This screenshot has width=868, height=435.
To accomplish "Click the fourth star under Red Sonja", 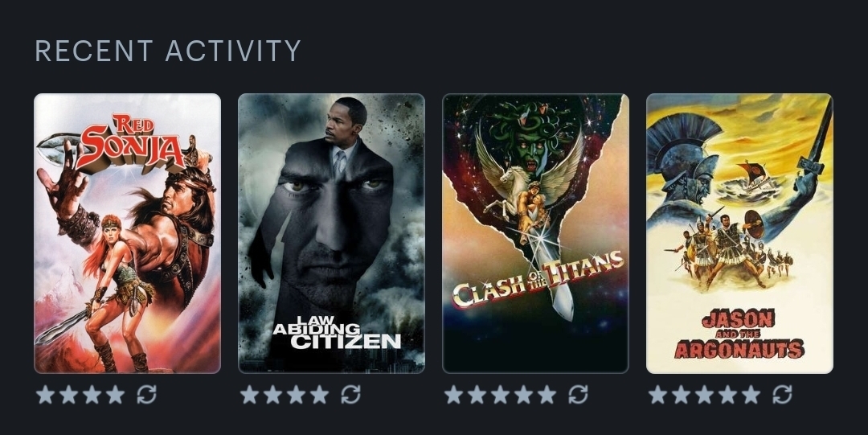I will [x=115, y=395].
